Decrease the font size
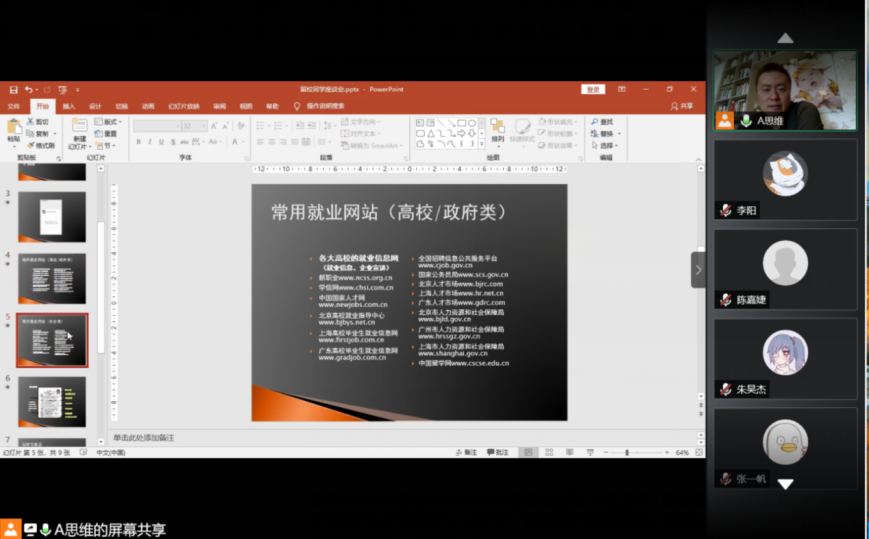Image resolution: width=869 pixels, height=539 pixels. click(x=226, y=126)
